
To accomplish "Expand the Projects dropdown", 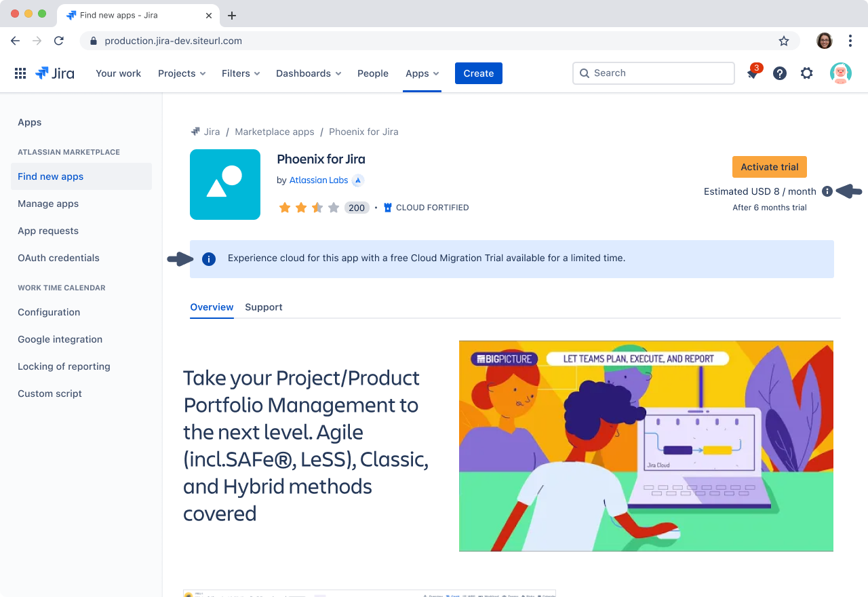I will coord(181,73).
